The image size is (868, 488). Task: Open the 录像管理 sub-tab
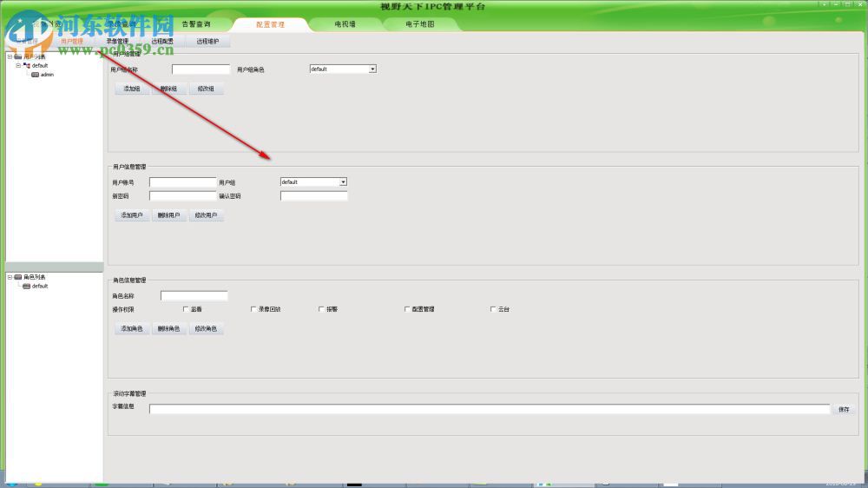tap(117, 41)
